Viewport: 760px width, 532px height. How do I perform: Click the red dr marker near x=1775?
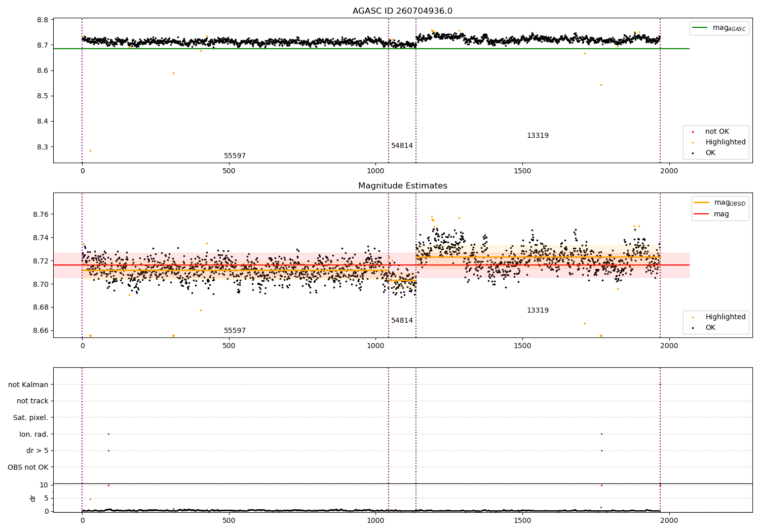[x=601, y=485]
